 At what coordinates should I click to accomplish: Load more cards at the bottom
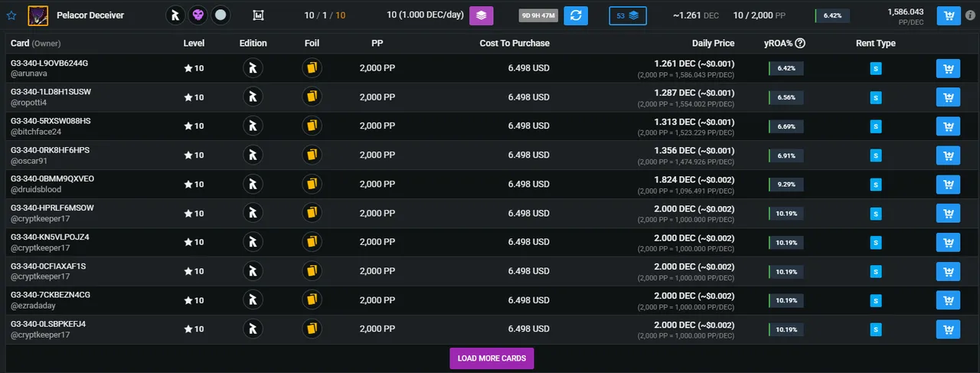click(x=492, y=358)
